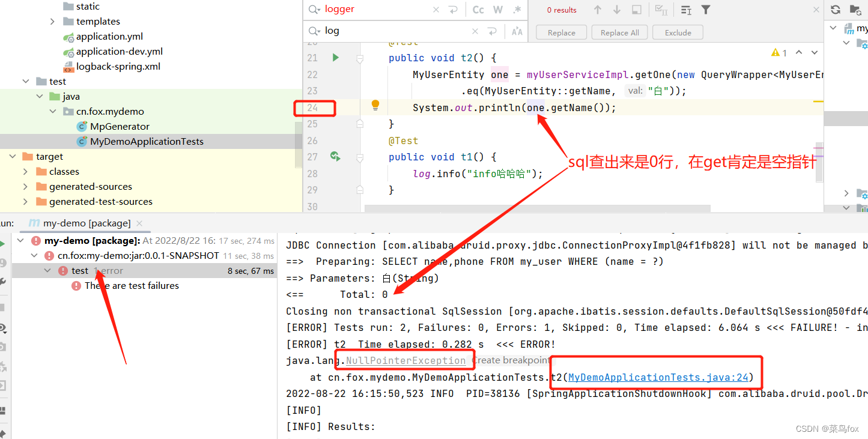The height and width of the screenshot is (439, 868).
Task: Click in the 'logger' search input
Action: (x=375, y=10)
